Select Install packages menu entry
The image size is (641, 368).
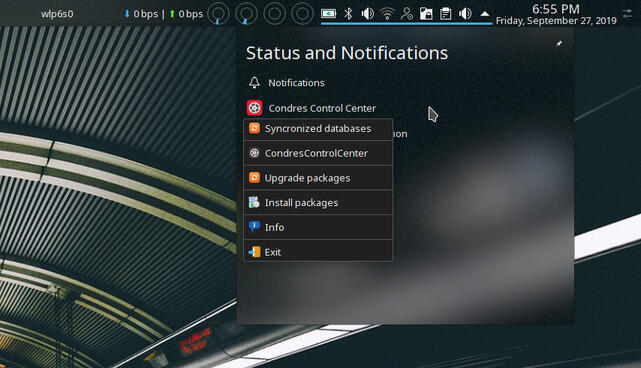[x=318, y=202]
